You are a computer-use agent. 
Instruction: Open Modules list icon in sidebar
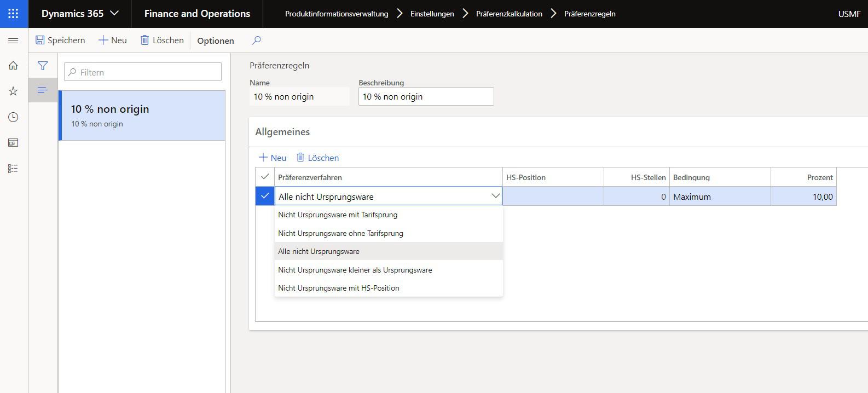tap(14, 169)
